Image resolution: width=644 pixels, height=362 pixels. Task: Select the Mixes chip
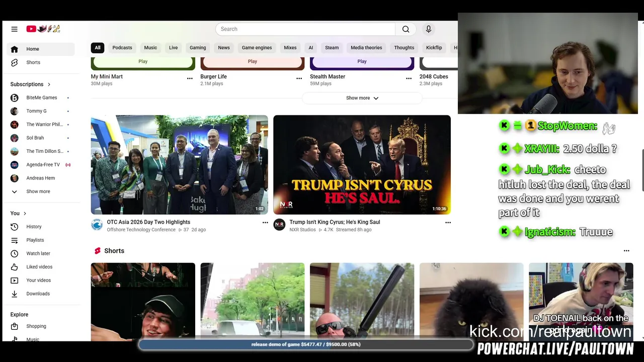coord(290,48)
